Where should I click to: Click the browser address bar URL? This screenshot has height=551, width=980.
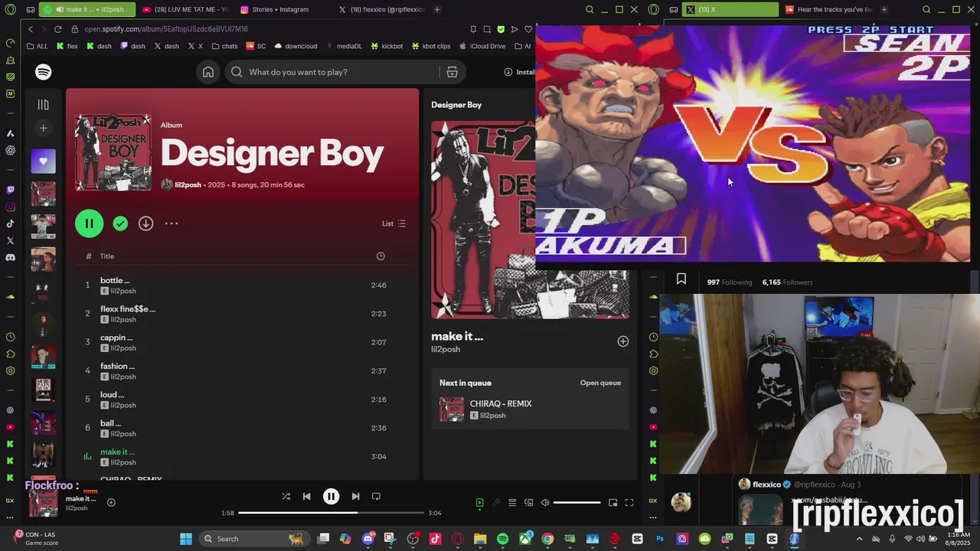click(x=166, y=29)
